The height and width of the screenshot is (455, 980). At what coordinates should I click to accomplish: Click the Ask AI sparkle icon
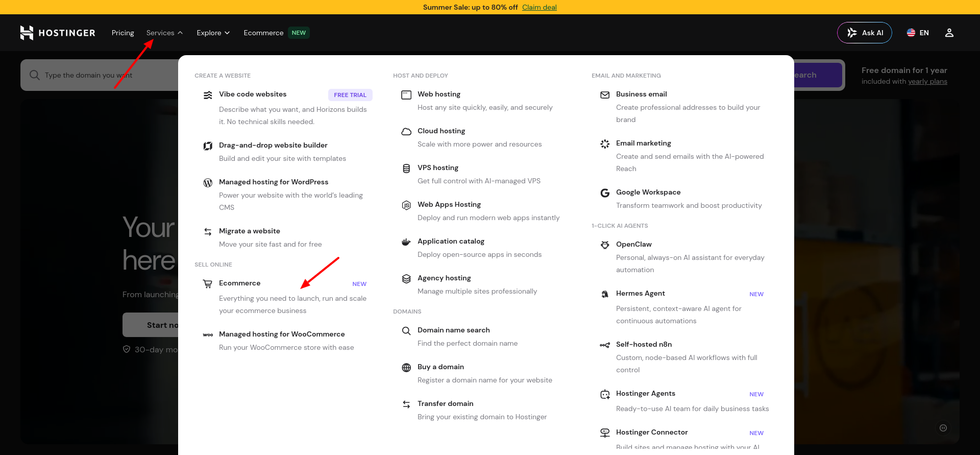[852, 33]
